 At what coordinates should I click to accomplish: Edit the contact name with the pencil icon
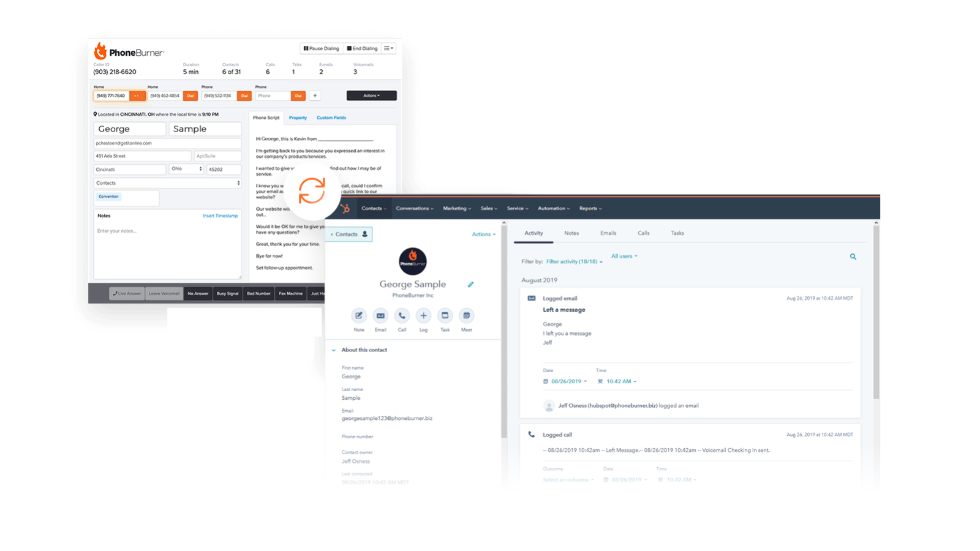click(x=470, y=284)
